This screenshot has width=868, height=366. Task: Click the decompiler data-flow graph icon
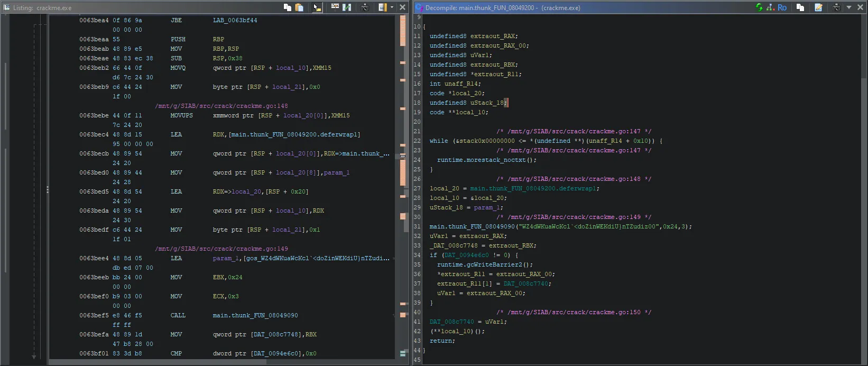(770, 7)
